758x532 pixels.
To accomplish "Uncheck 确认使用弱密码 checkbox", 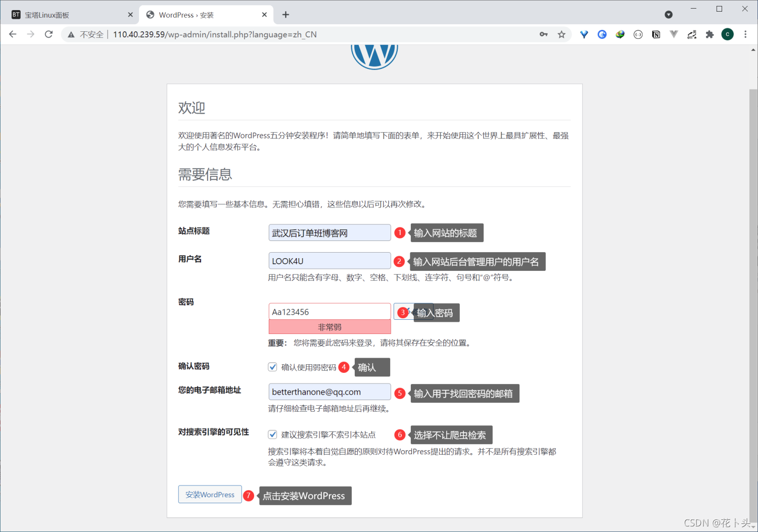I will click(x=272, y=367).
